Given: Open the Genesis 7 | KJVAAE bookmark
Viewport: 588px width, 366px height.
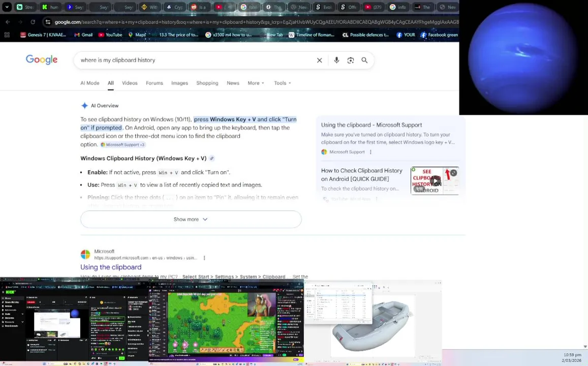Looking at the screenshot, I should pos(43,35).
